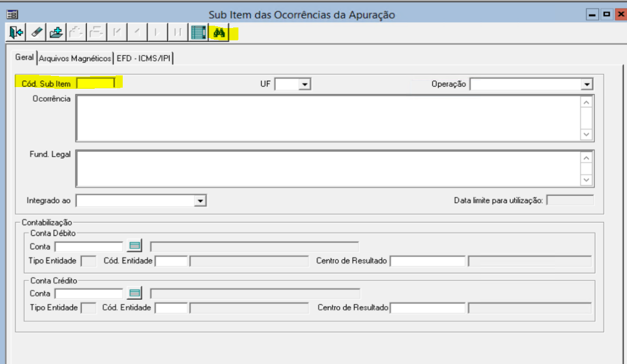Open account lookup in Conta Débito
This screenshot has width=627, height=364.
pos(135,246)
